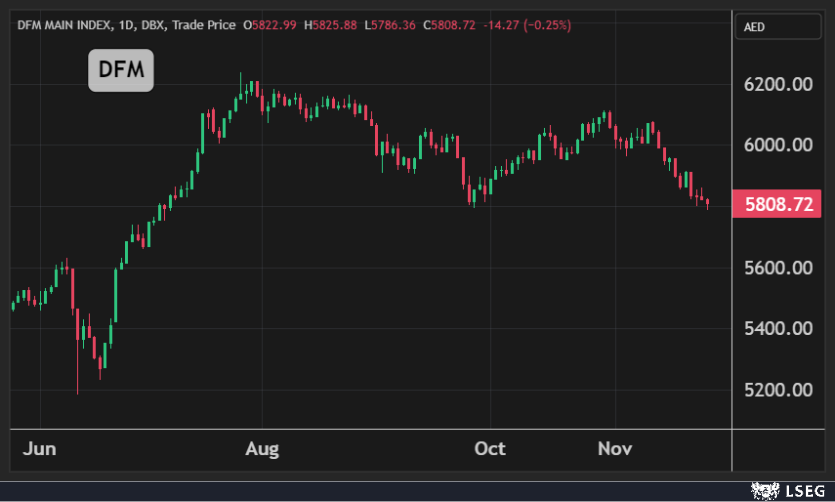This screenshot has width=835, height=502.
Task: Click the 5600.00 price axis label
Action: pyautogui.click(x=778, y=267)
